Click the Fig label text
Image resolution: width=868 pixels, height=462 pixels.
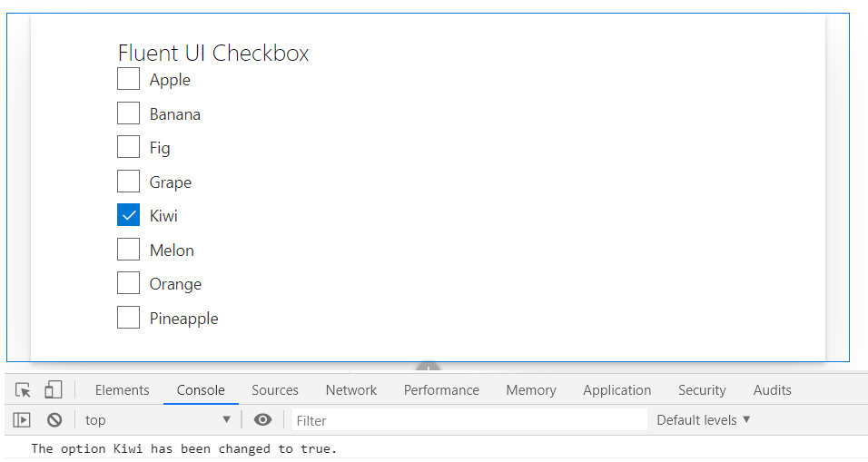coord(160,148)
